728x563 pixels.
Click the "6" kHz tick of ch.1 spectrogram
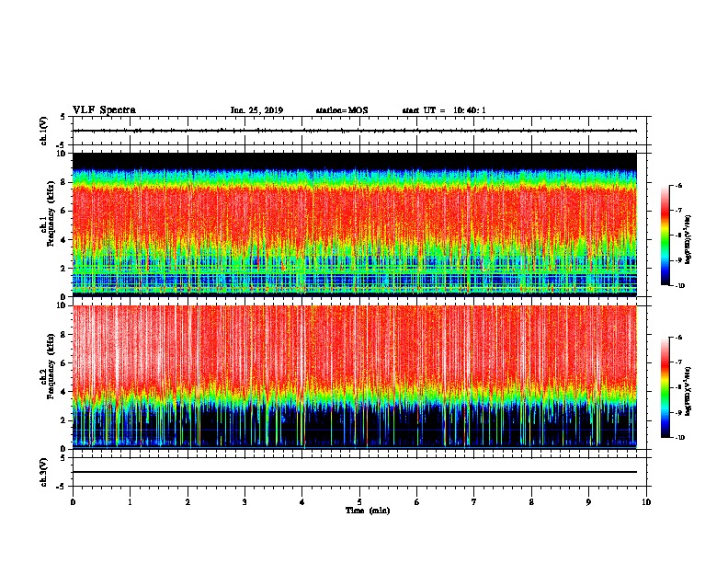click(x=65, y=211)
